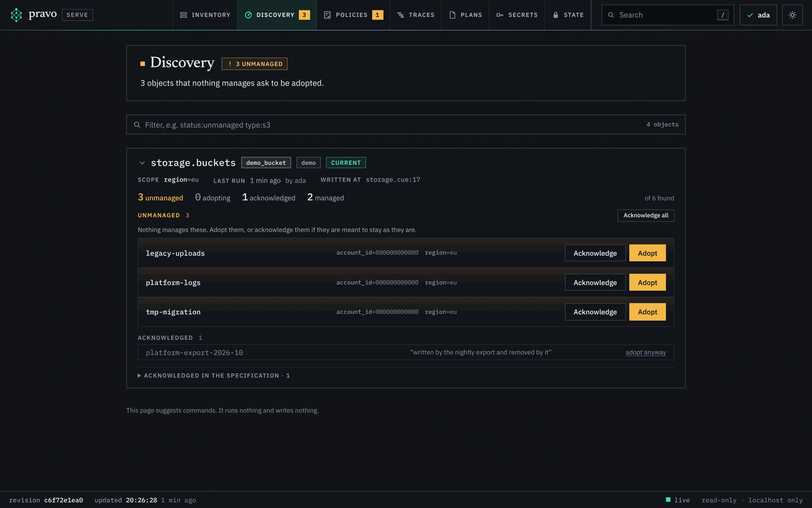Click the 3 UNMANAGED header badge
The width and height of the screenshot is (812, 508).
pyautogui.click(x=254, y=64)
